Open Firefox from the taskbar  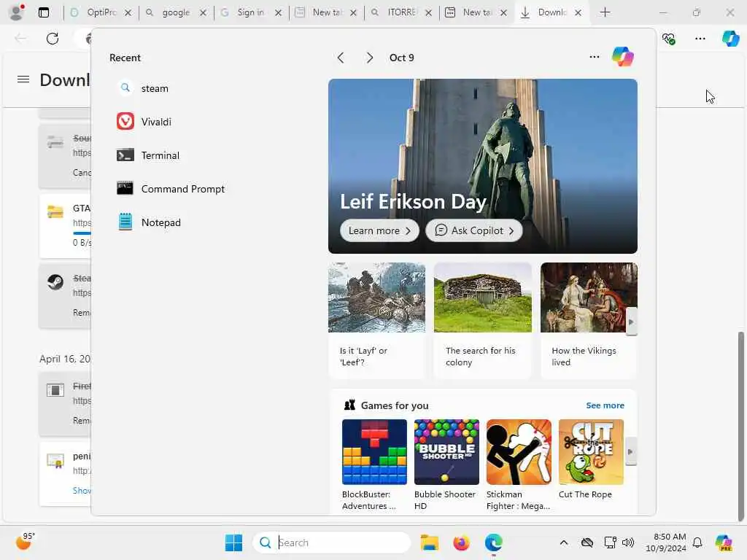(461, 542)
